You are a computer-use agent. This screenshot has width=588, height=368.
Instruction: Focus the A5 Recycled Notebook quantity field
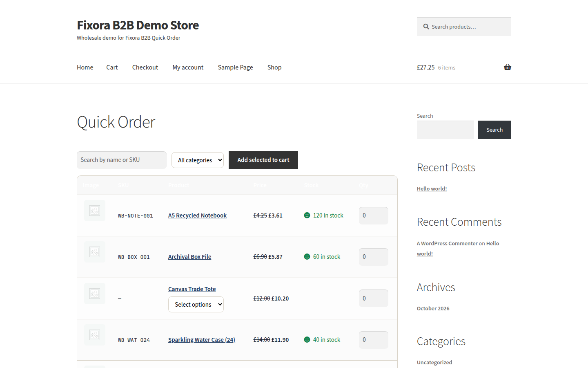pos(374,215)
